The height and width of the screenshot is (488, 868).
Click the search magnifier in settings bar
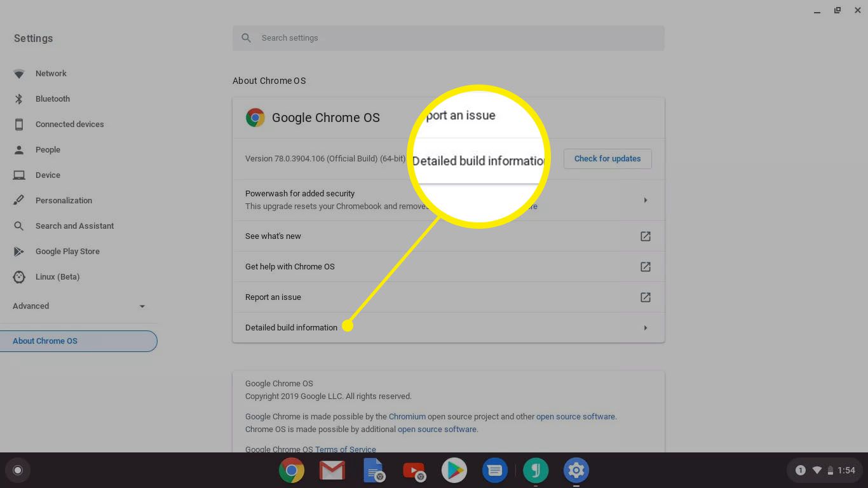pyautogui.click(x=247, y=38)
